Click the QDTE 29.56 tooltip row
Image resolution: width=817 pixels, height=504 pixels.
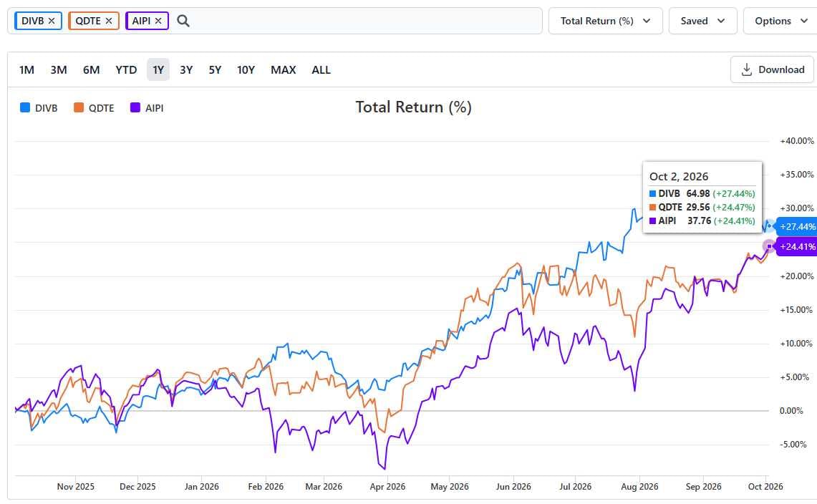702,207
